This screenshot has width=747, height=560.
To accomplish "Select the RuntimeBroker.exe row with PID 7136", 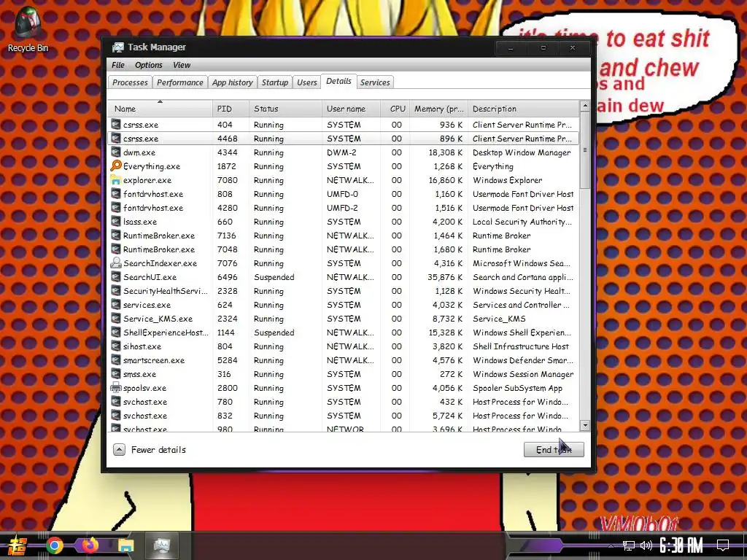I will [343, 236].
